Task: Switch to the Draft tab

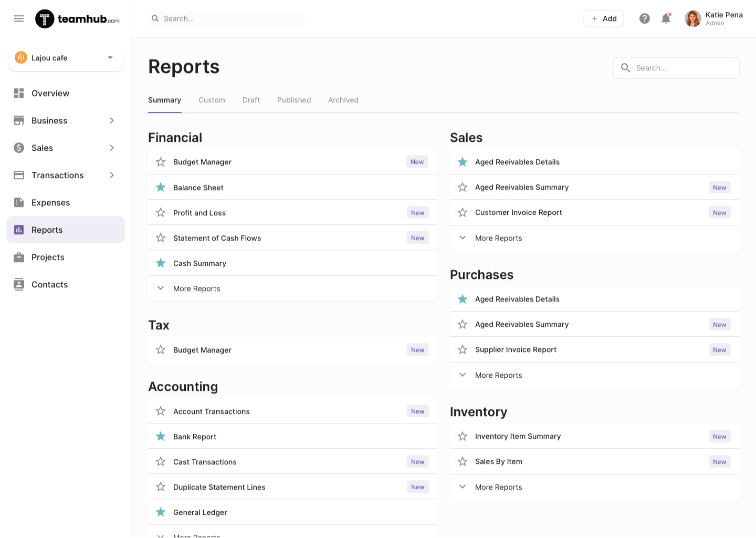Action: click(x=251, y=100)
